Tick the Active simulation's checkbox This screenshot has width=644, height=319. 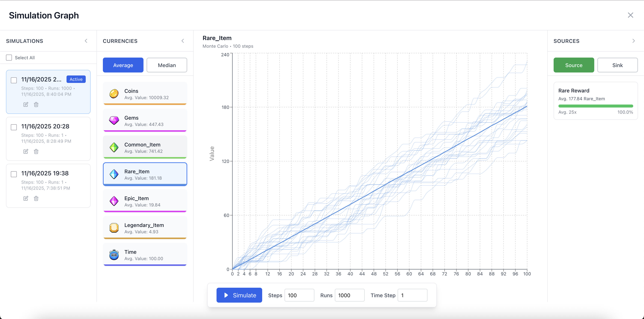14,80
